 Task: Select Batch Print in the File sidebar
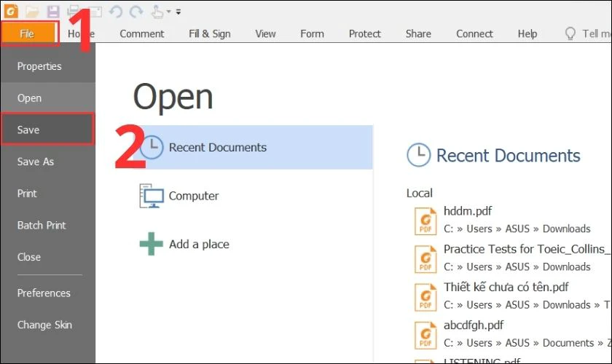[47, 225]
